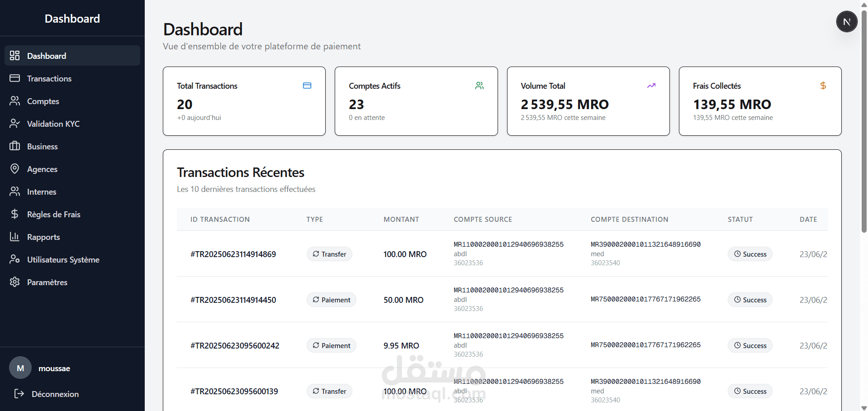The image size is (868, 411).
Task: Click the TYPE column header
Action: [314, 219]
